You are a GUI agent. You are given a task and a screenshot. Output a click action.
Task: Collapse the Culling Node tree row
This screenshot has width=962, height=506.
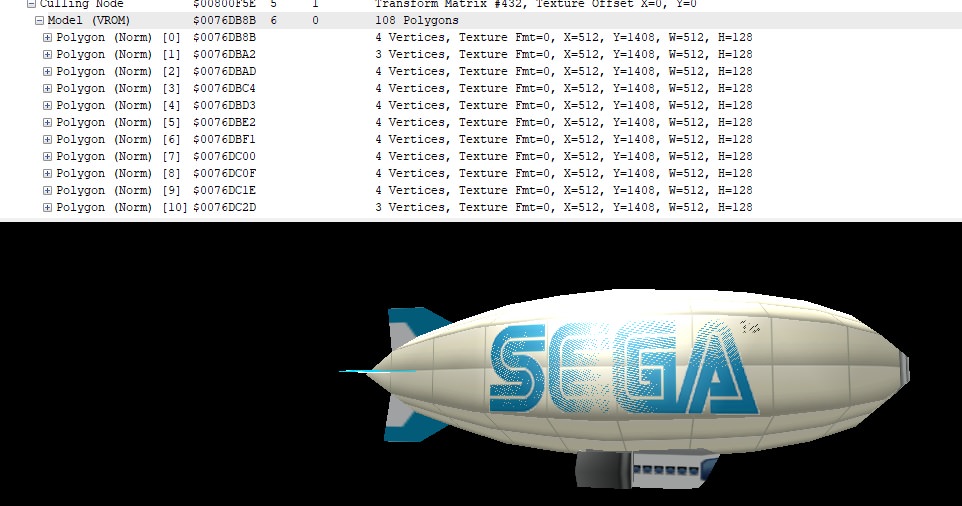click(31, 4)
